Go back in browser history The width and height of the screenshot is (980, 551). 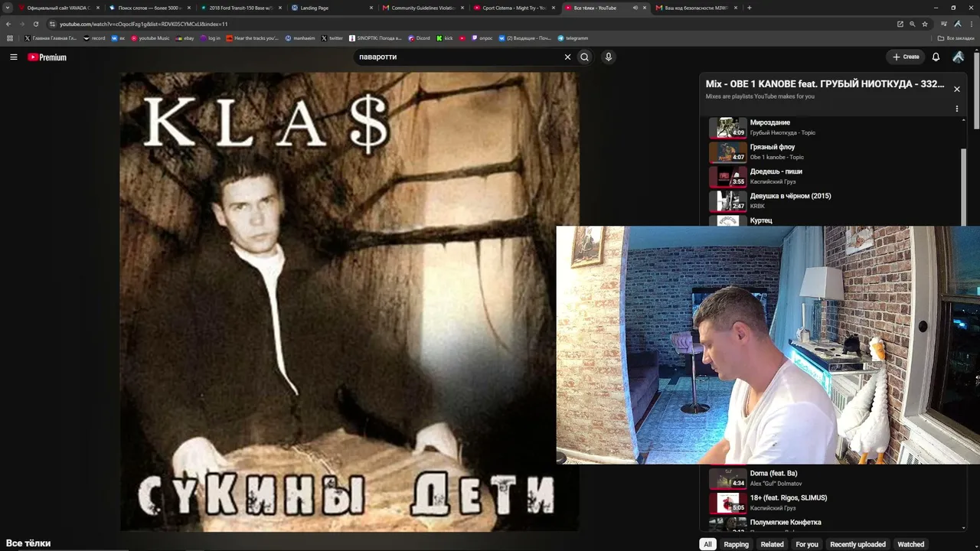[8, 24]
